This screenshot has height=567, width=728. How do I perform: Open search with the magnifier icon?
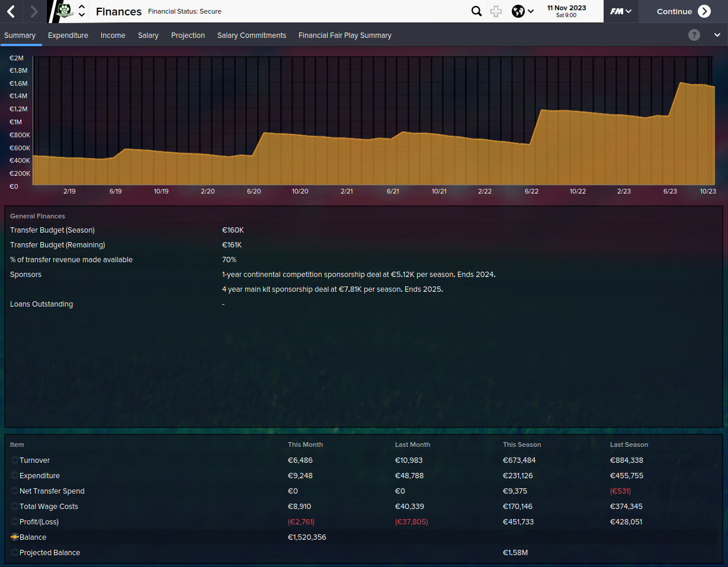pyautogui.click(x=476, y=11)
